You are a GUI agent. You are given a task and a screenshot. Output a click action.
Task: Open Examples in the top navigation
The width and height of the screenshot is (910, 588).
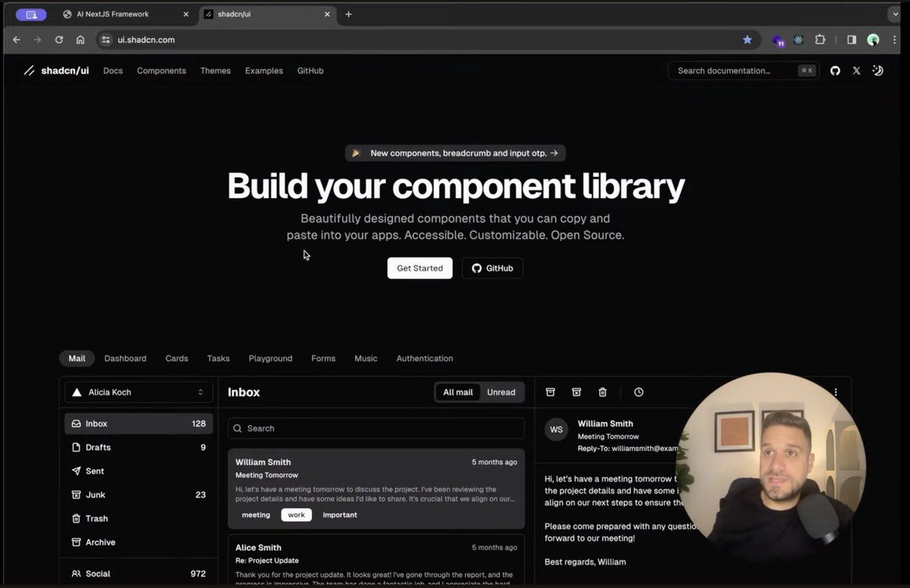(x=264, y=70)
